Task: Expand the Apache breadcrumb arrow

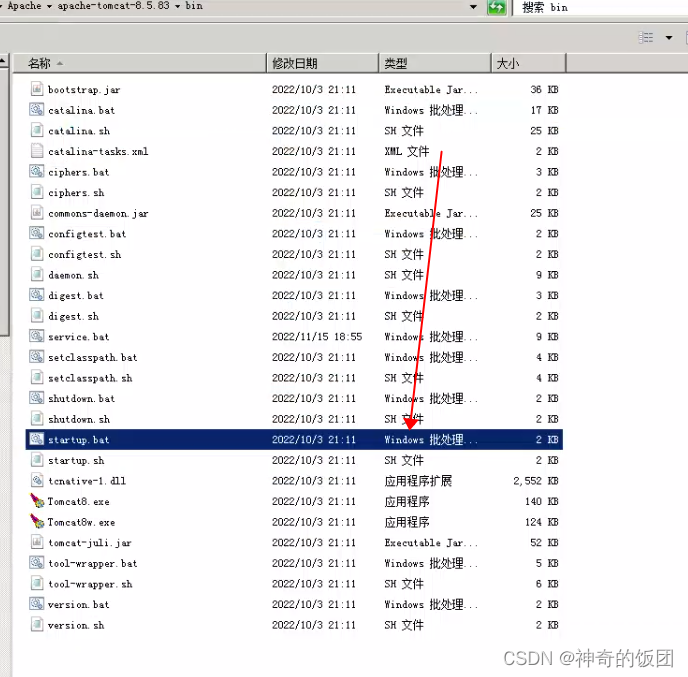Action: click(x=49, y=6)
